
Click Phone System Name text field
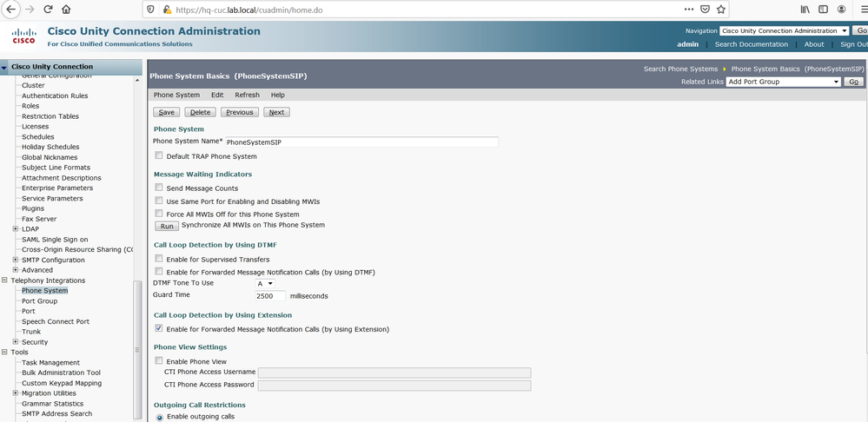point(361,142)
